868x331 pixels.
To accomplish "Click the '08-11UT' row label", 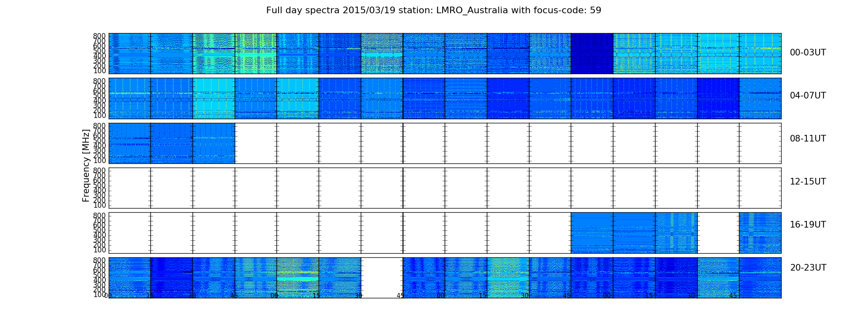I will (808, 139).
